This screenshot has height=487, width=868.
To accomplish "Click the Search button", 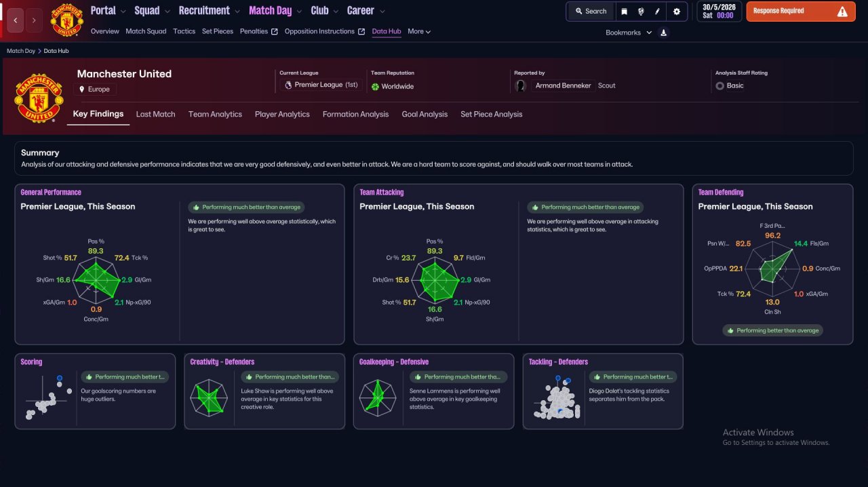I will point(591,12).
